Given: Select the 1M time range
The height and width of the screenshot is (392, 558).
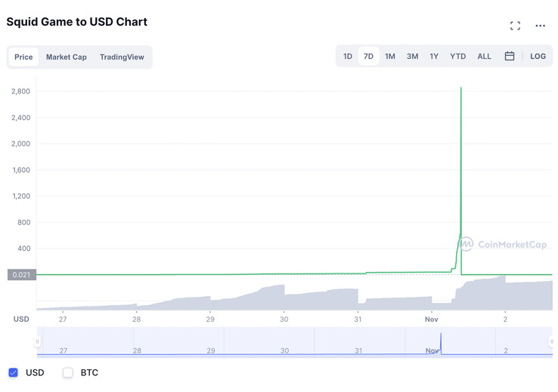Looking at the screenshot, I should coord(390,56).
